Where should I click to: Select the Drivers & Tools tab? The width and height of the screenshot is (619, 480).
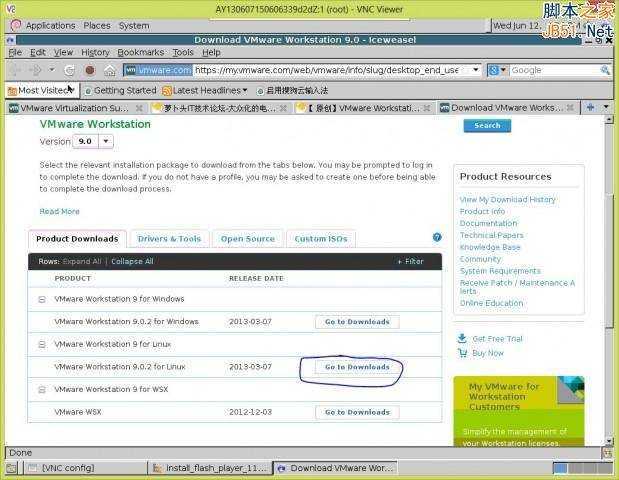tap(169, 239)
